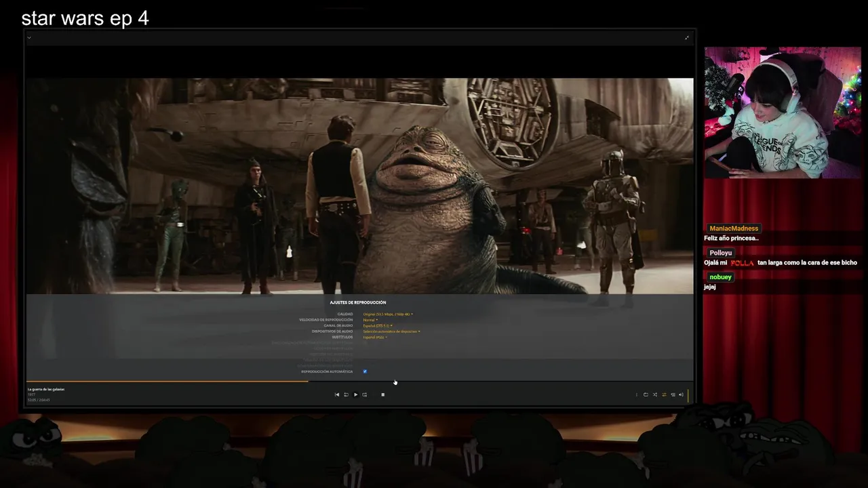Click chat username ManiacMadness
The image size is (868, 488).
pyautogui.click(x=734, y=228)
